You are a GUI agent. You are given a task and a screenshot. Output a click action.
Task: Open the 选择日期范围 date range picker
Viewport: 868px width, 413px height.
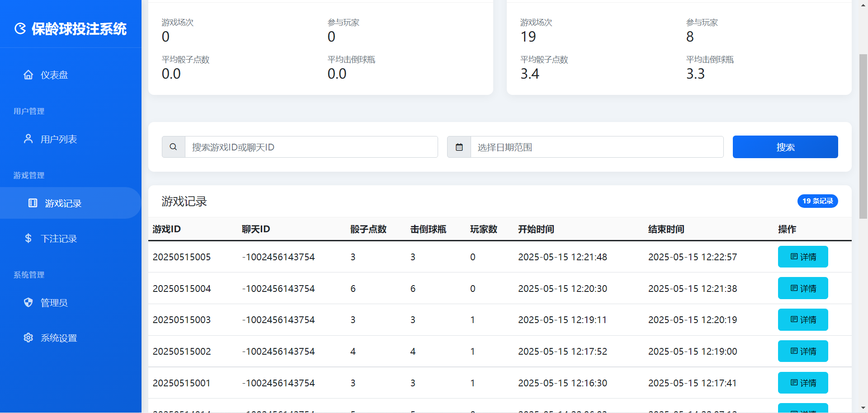click(x=596, y=146)
